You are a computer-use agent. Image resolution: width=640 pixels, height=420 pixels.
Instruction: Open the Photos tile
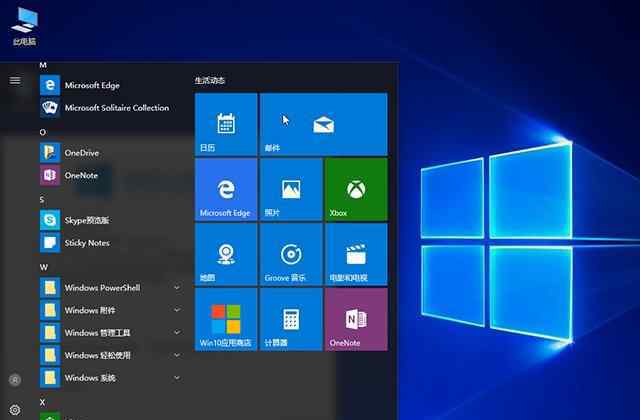[x=291, y=189]
